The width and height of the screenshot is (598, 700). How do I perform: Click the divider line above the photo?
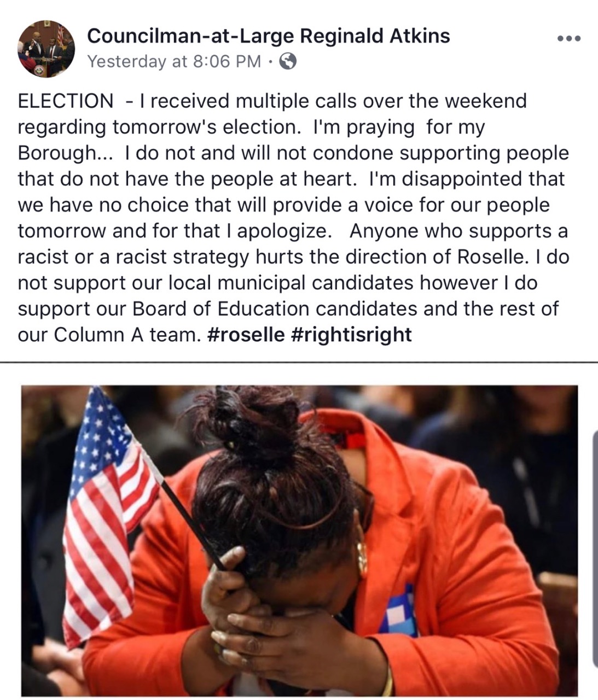coord(299,362)
